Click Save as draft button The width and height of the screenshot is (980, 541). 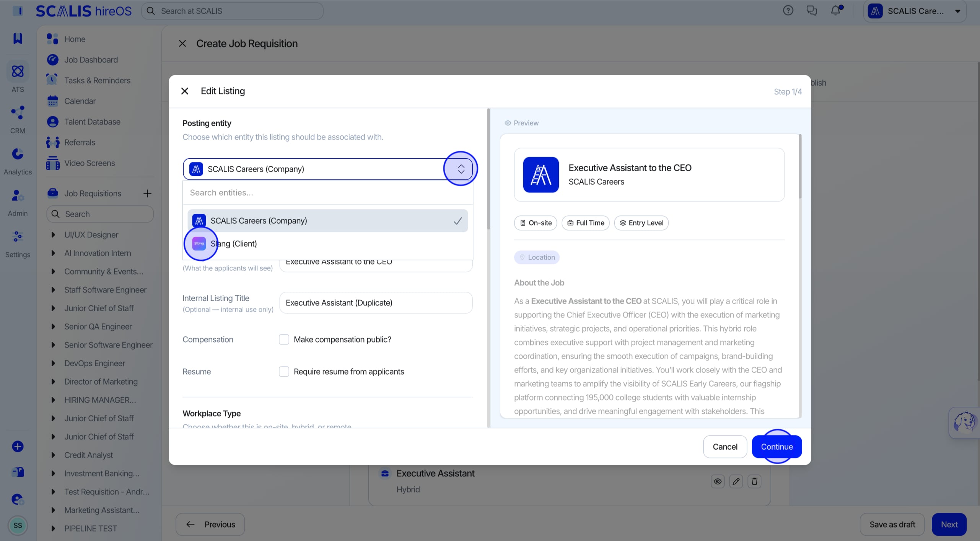892,525
